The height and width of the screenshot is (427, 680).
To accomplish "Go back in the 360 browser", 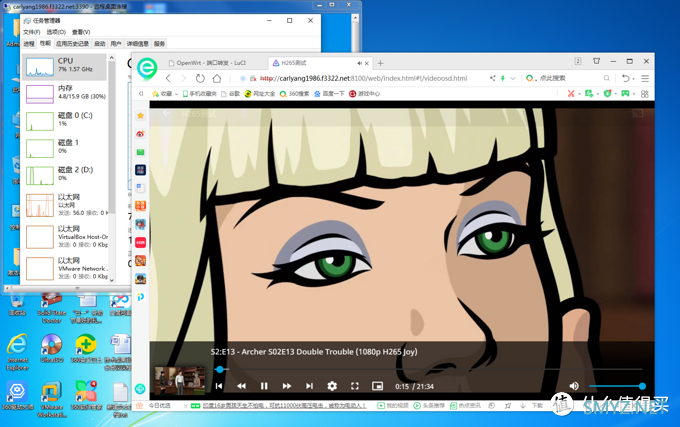I will click(x=168, y=78).
